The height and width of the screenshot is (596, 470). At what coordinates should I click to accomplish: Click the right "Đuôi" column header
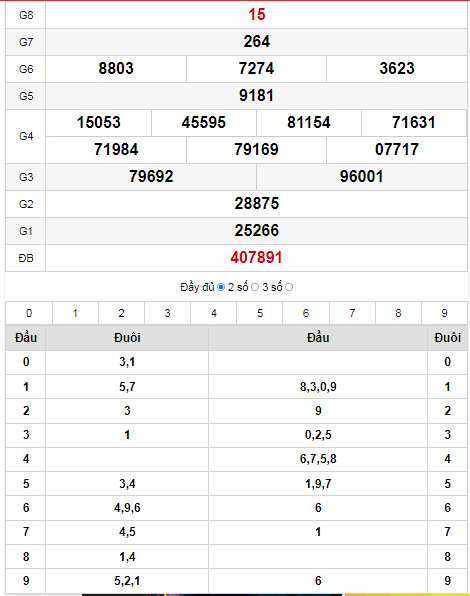coord(448,338)
